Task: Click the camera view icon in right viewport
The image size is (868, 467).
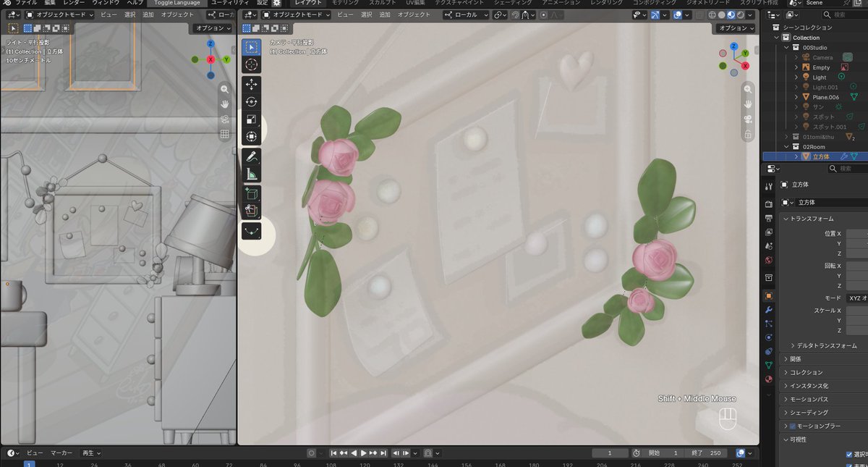Action: 748,119
